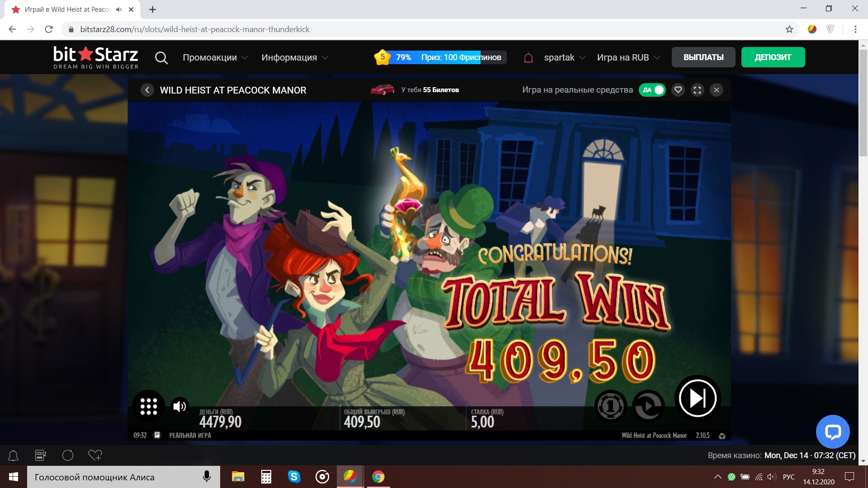Click the ВЫПЛАТЫ button
868x488 pixels.
tap(703, 57)
